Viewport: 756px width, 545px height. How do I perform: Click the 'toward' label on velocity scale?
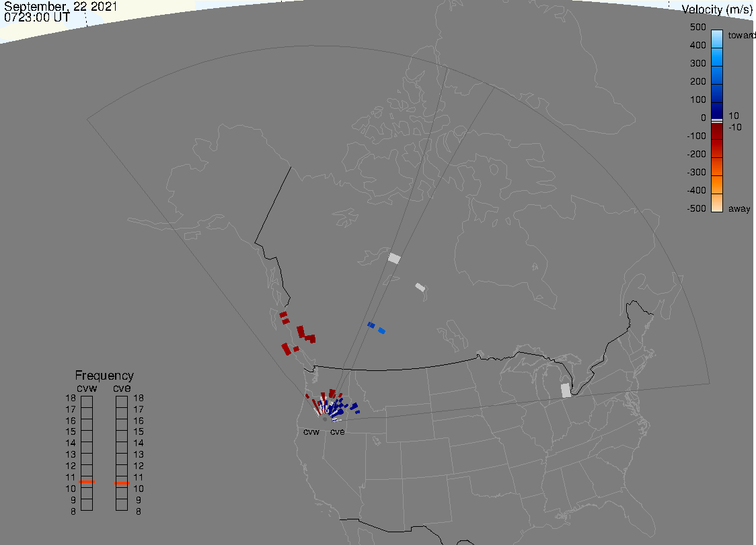tap(741, 35)
